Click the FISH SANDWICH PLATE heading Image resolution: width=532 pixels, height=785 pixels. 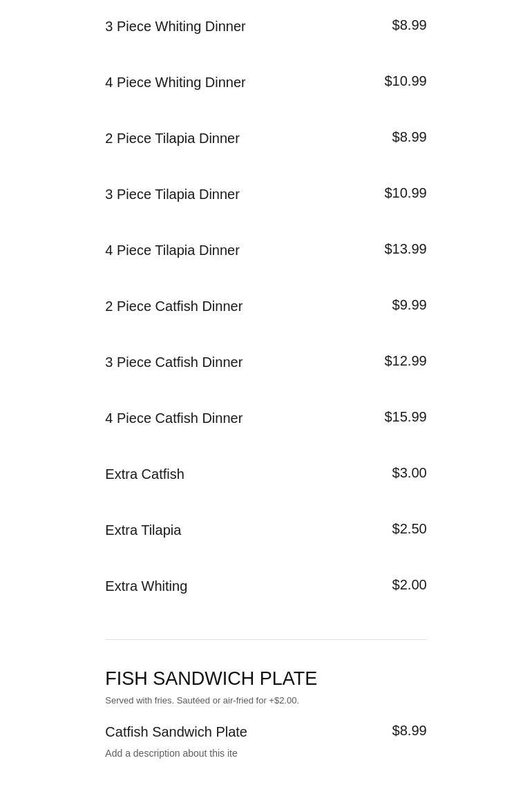coord(211,679)
